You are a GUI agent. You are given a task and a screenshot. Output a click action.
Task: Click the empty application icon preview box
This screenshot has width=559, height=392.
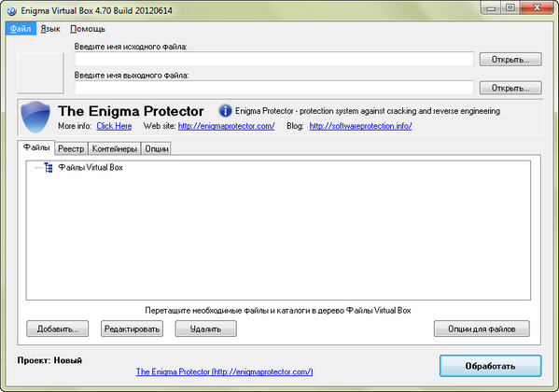point(40,73)
